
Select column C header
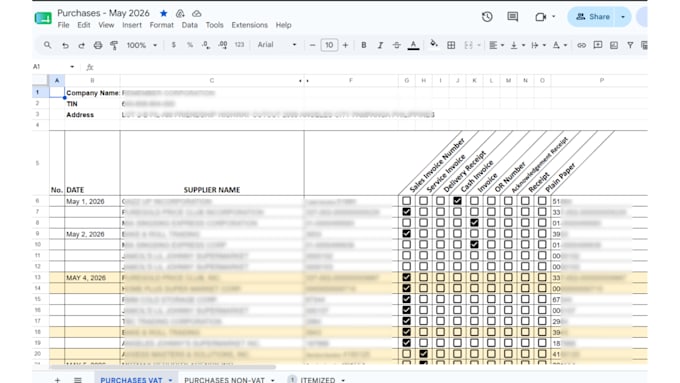(212, 80)
